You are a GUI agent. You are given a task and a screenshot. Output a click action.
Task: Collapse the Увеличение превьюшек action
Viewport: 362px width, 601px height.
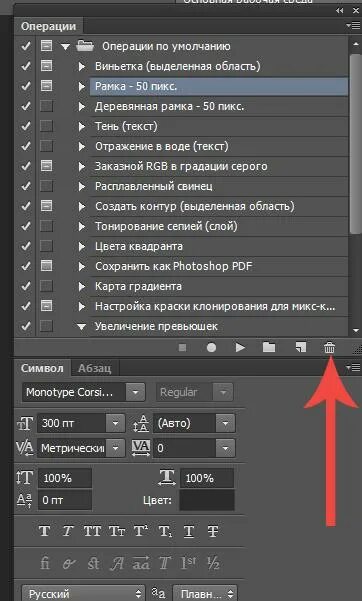click(81, 327)
